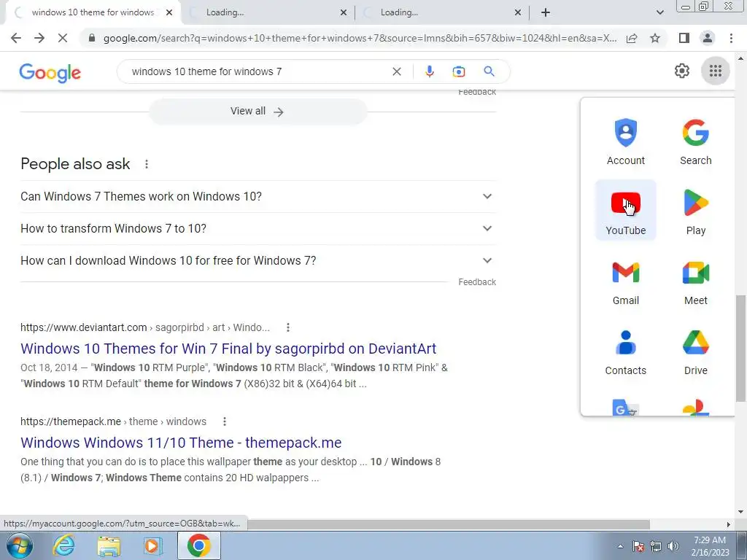
Task: Open the tab search dropdown arrow
Action: pos(659,12)
